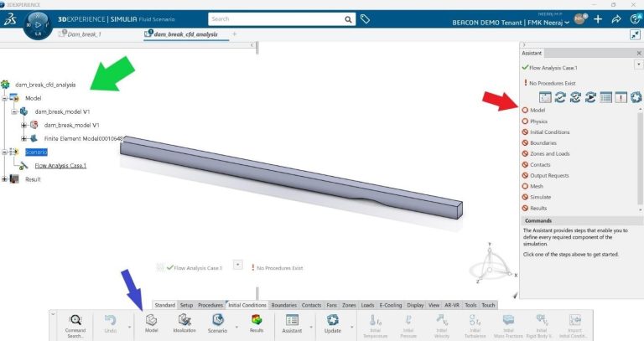Open the dropdown beside Flow Analysis Case.1 in viewport
Screen dimensions: 644x341
click(x=237, y=265)
